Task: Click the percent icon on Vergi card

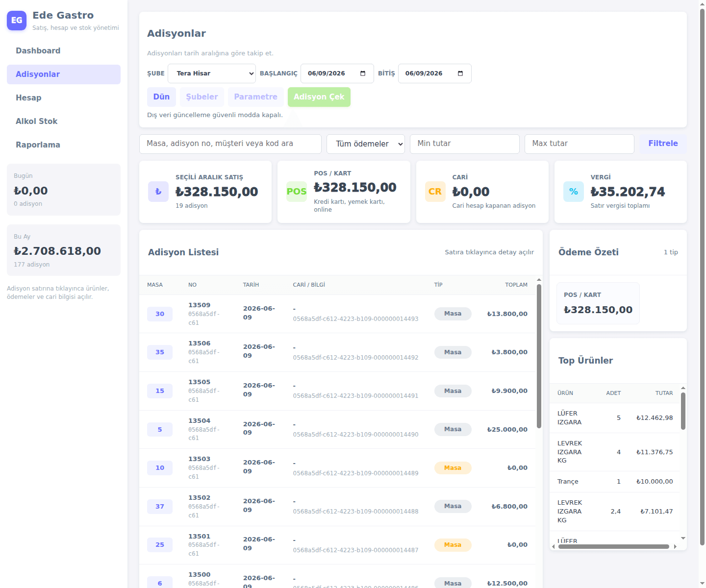Action: coord(573,192)
